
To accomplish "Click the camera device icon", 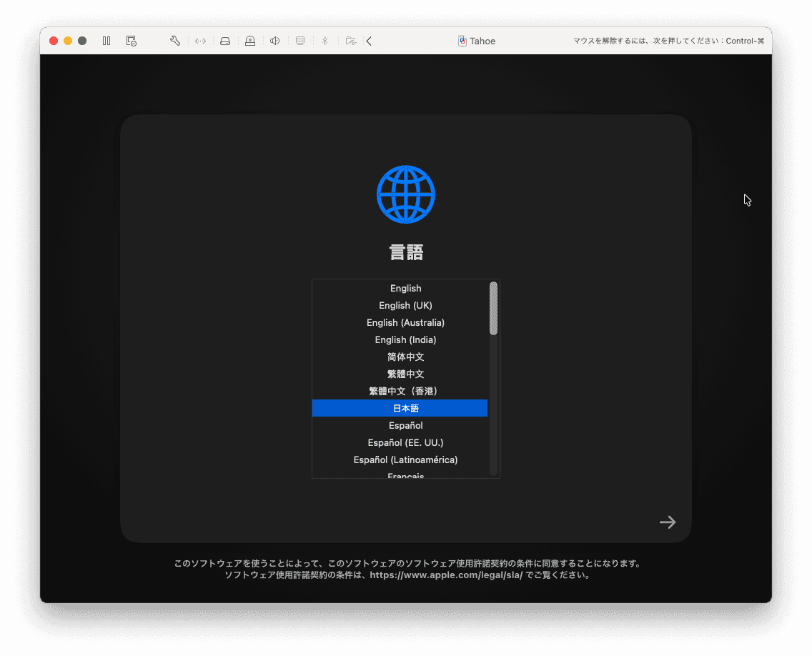I will pyautogui.click(x=250, y=41).
